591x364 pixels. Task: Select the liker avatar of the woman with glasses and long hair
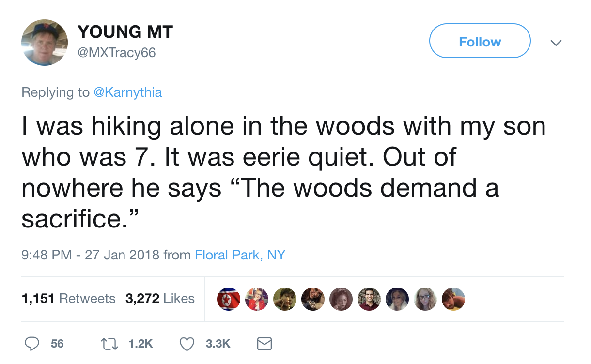(425, 299)
